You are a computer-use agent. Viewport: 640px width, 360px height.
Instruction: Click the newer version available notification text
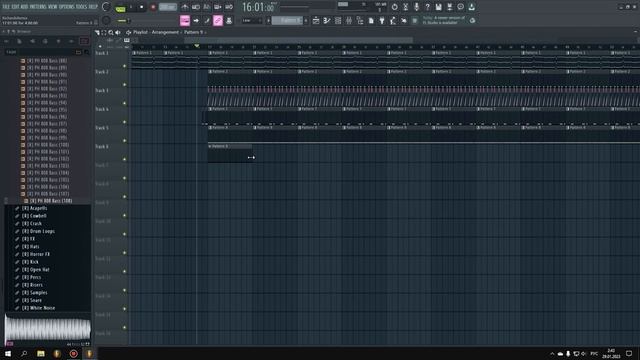point(444,20)
